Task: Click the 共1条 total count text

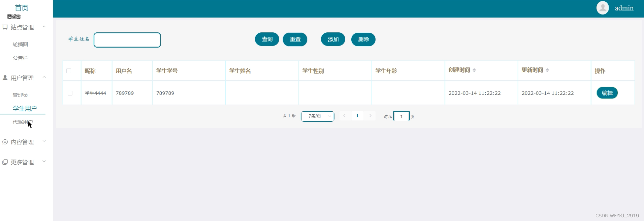Action: pyautogui.click(x=289, y=116)
